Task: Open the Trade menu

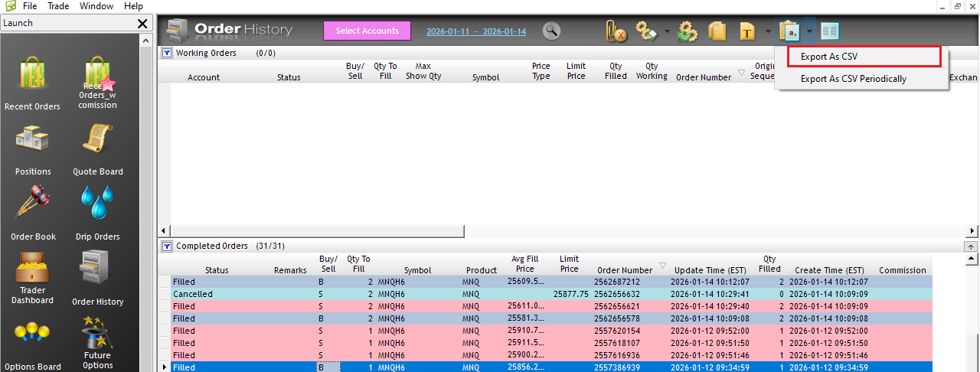Action: click(58, 6)
